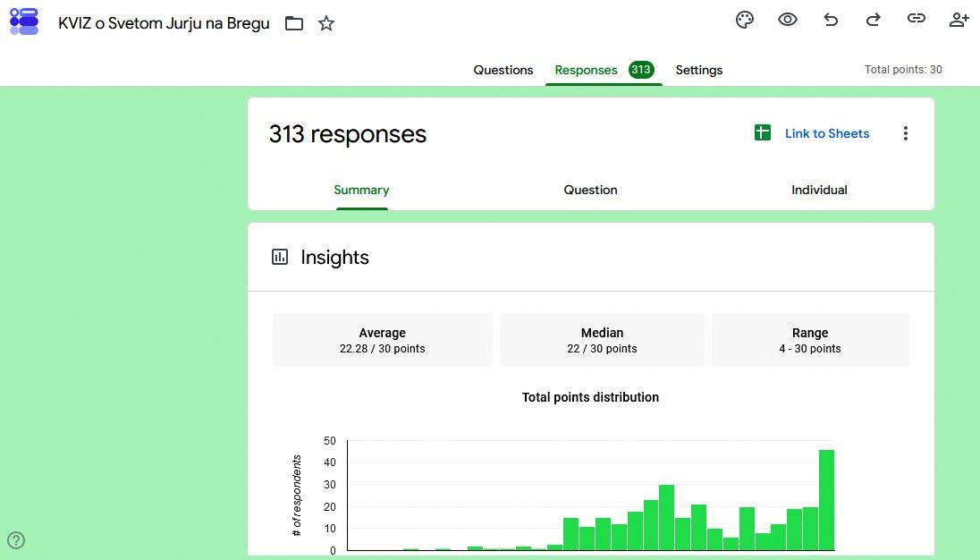The image size is (980, 560).
Task: Open the customize theme palette
Action: (744, 20)
